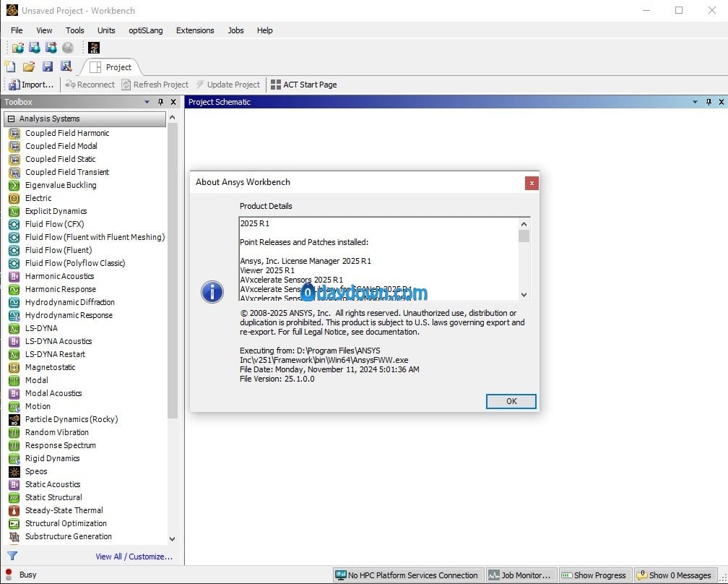The image size is (728, 584).
Task: Click the New project toolbar icon
Action: pos(10,67)
